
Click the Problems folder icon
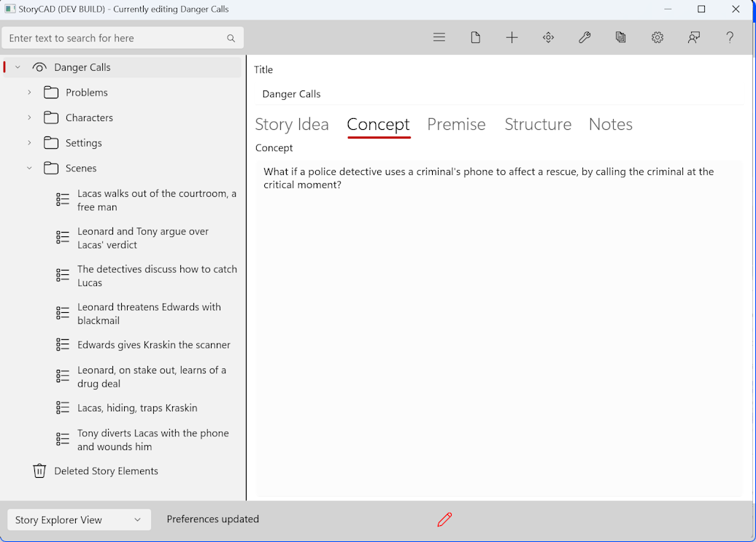coord(51,93)
